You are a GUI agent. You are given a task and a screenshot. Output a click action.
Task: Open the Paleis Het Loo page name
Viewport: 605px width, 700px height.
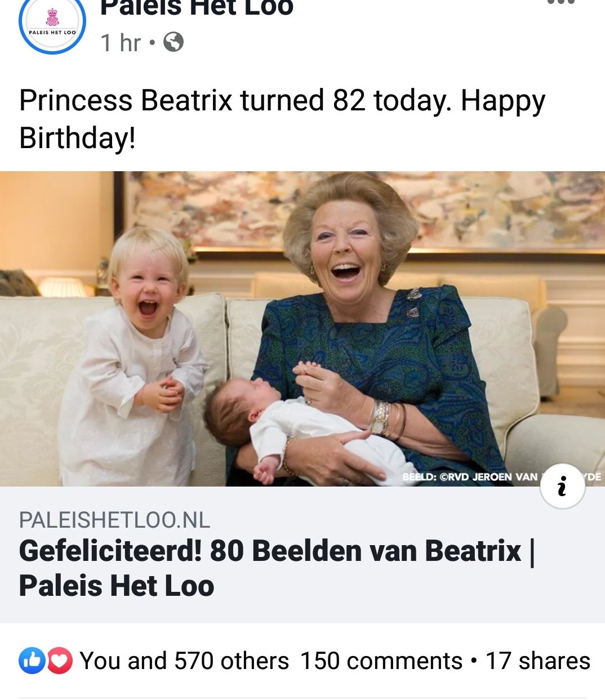click(197, 8)
